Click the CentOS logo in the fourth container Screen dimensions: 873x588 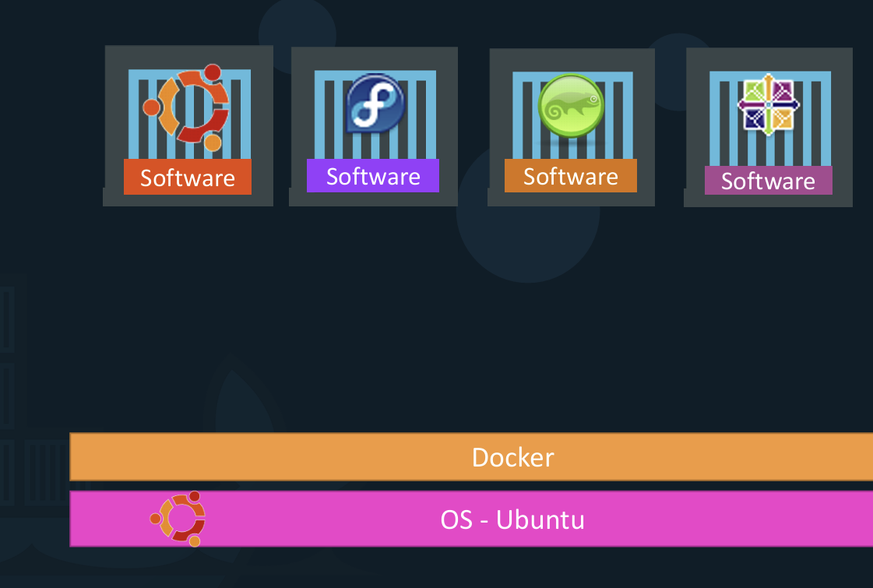769,104
